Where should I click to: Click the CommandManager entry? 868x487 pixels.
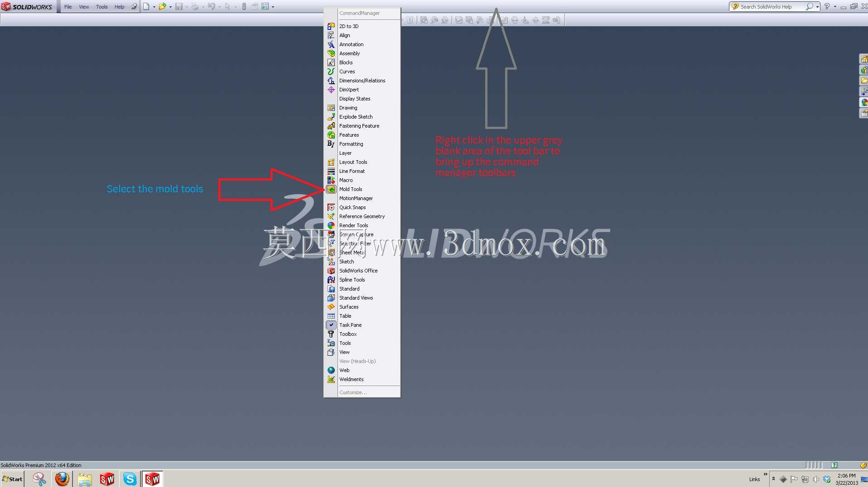[362, 13]
